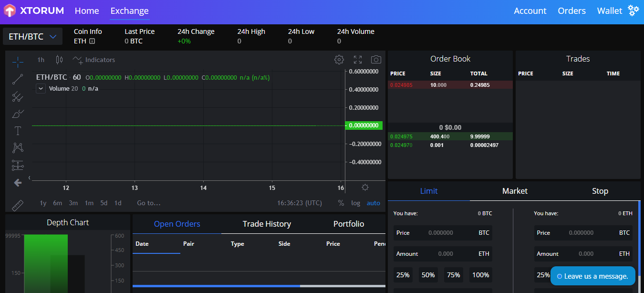Open Orders page
Screen dimensions: 644x293
tap(571, 10)
